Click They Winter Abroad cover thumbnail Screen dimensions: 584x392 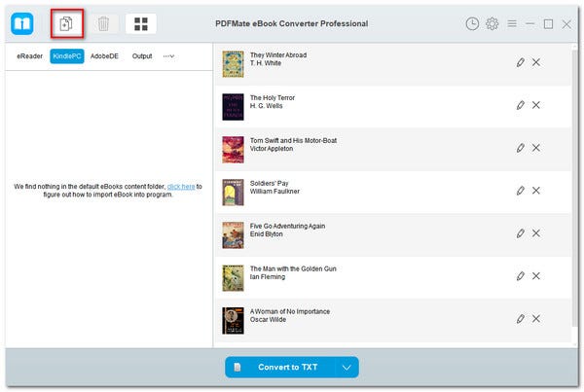tap(234, 64)
